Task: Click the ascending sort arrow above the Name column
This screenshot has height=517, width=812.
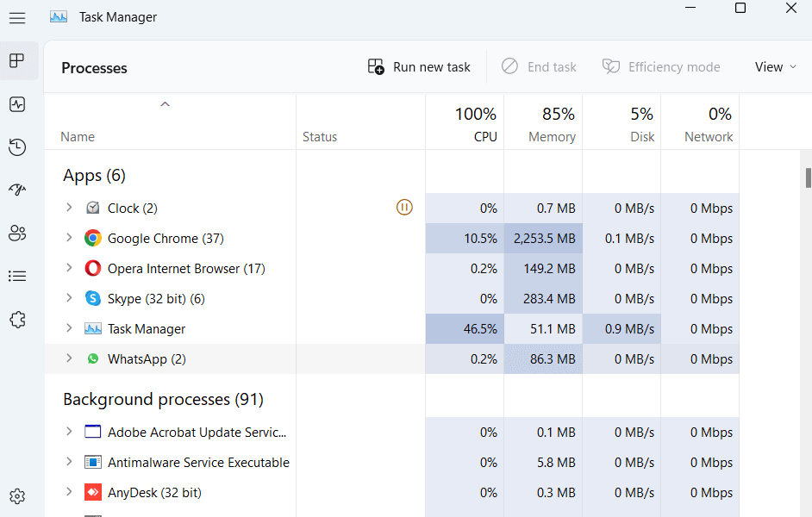Action: pyautogui.click(x=166, y=104)
